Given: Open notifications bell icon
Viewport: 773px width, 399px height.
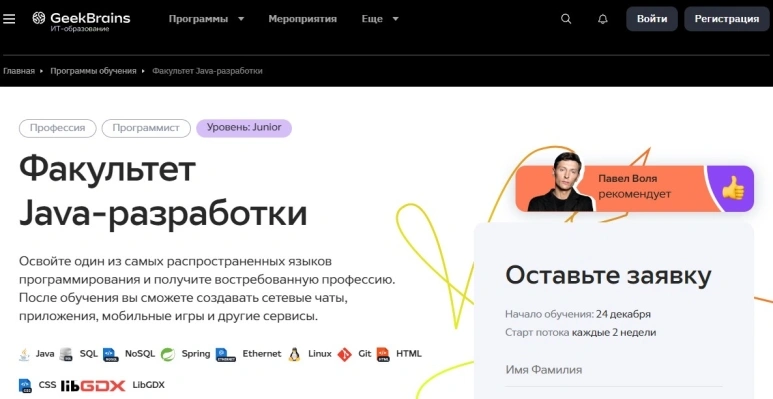Looking at the screenshot, I should tap(602, 19).
